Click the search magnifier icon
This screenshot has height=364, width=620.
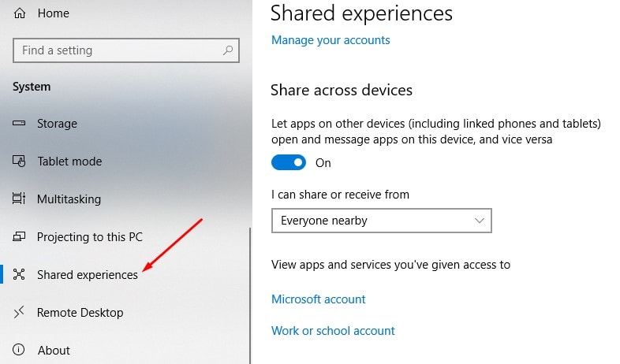pos(228,50)
